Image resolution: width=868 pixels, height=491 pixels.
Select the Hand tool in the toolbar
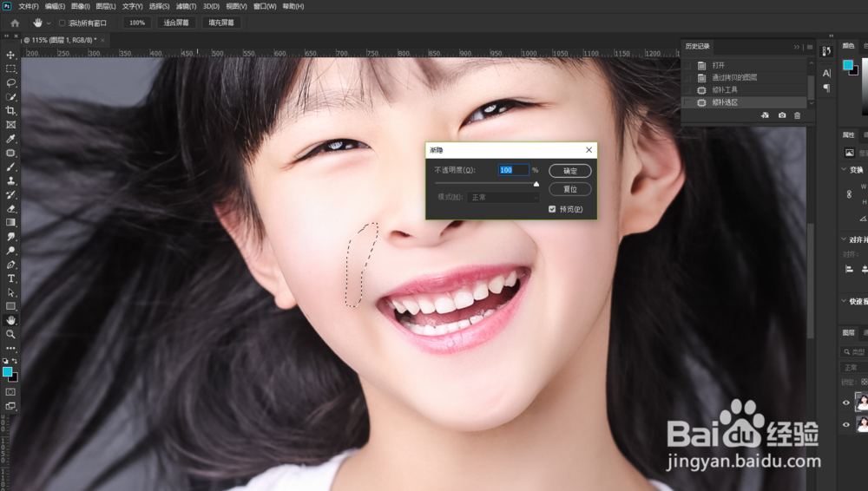10,320
